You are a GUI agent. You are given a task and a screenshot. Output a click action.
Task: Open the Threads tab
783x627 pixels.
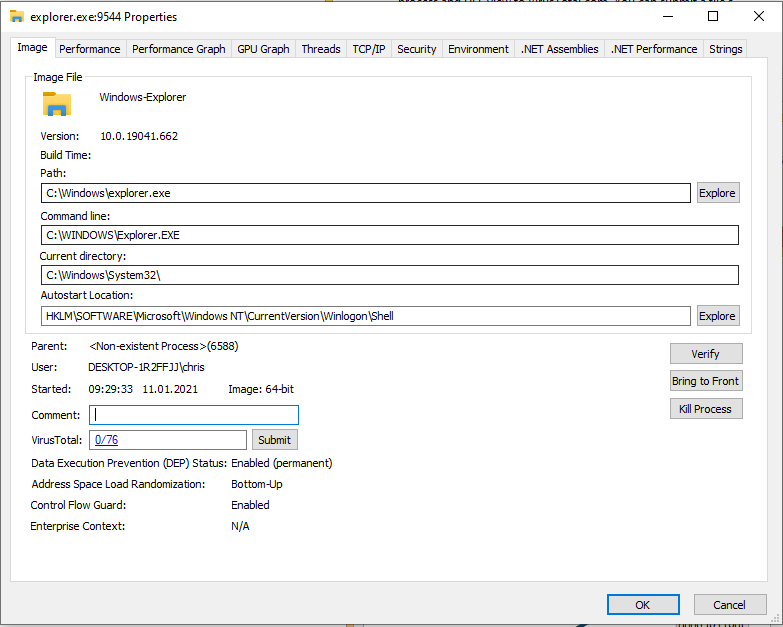coord(321,49)
